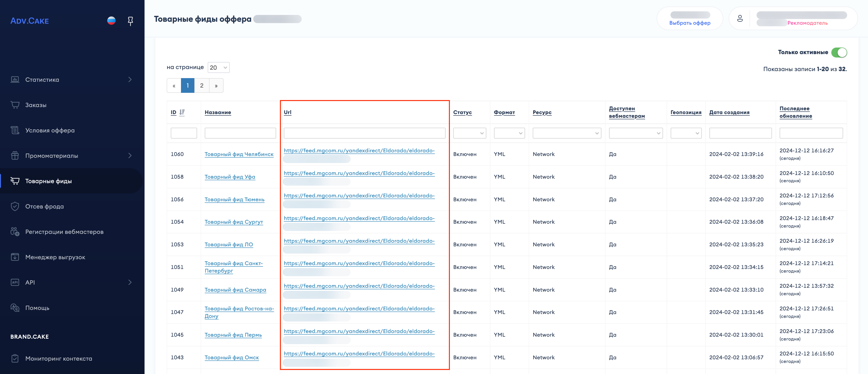Expand the Статистика menu chevron
This screenshot has height=374, width=868.
130,79
